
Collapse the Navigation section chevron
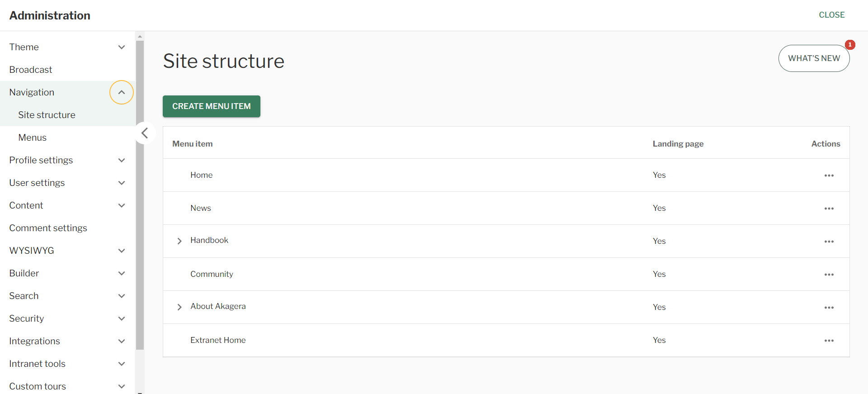122,92
